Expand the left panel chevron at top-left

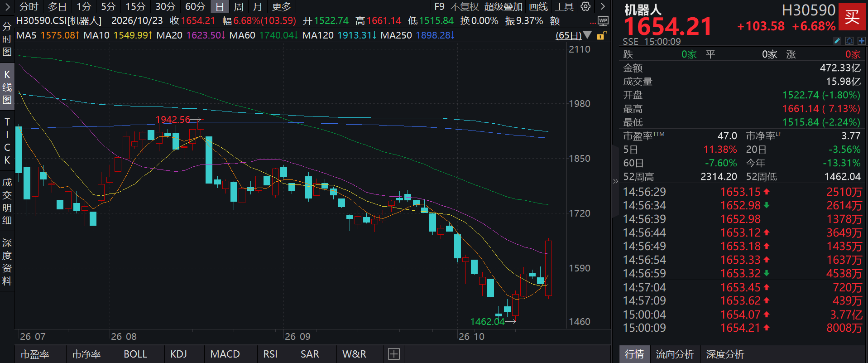click(x=7, y=6)
